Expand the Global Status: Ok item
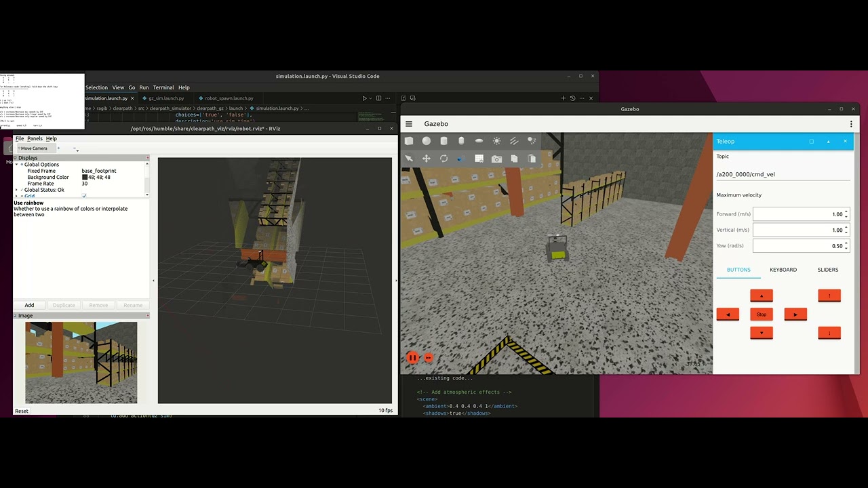 point(16,190)
